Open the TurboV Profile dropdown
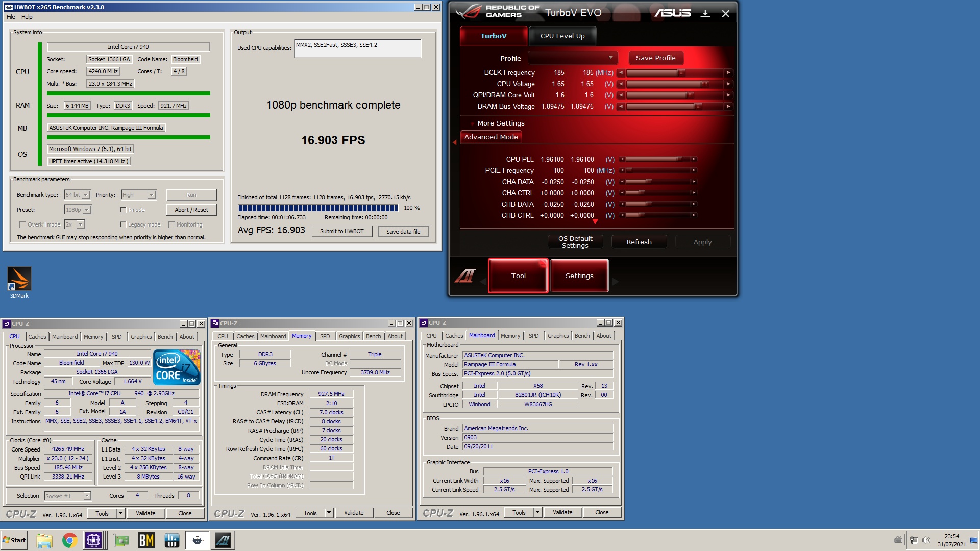 573,58
